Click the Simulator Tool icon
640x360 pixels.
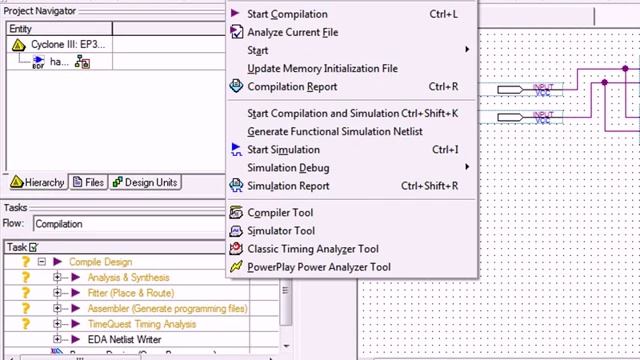coord(236,231)
